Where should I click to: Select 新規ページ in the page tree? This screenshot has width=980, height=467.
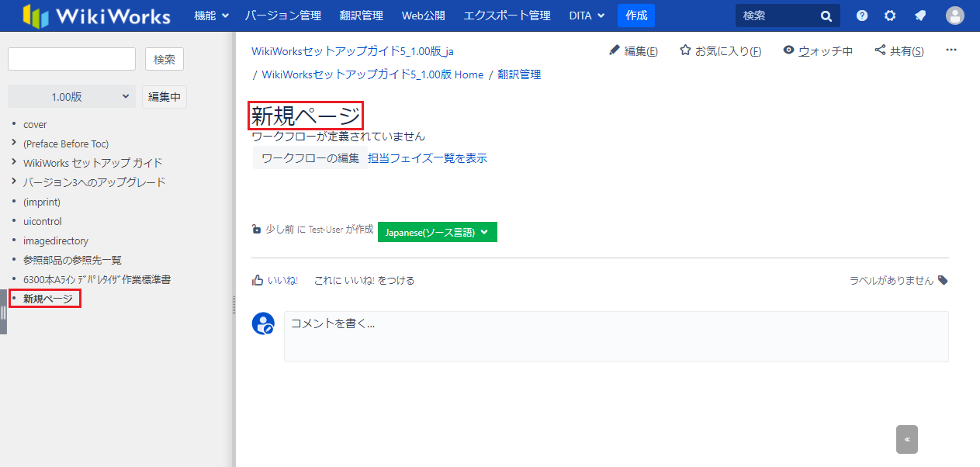pos(47,299)
